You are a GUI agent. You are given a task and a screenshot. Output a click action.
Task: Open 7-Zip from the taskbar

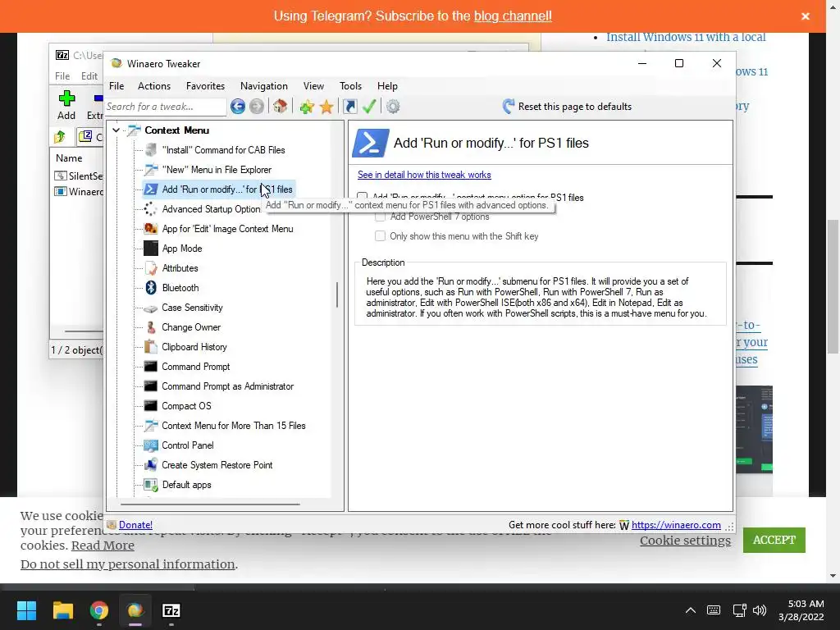171,610
